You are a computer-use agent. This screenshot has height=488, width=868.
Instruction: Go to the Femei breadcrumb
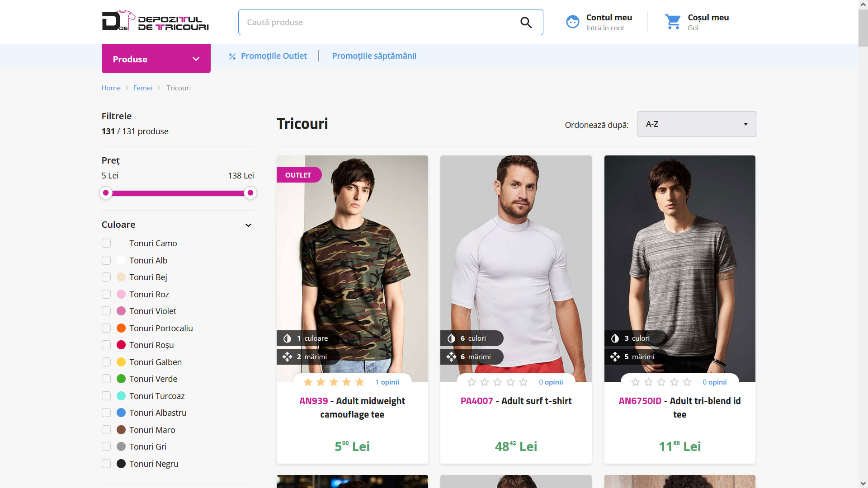pyautogui.click(x=142, y=88)
